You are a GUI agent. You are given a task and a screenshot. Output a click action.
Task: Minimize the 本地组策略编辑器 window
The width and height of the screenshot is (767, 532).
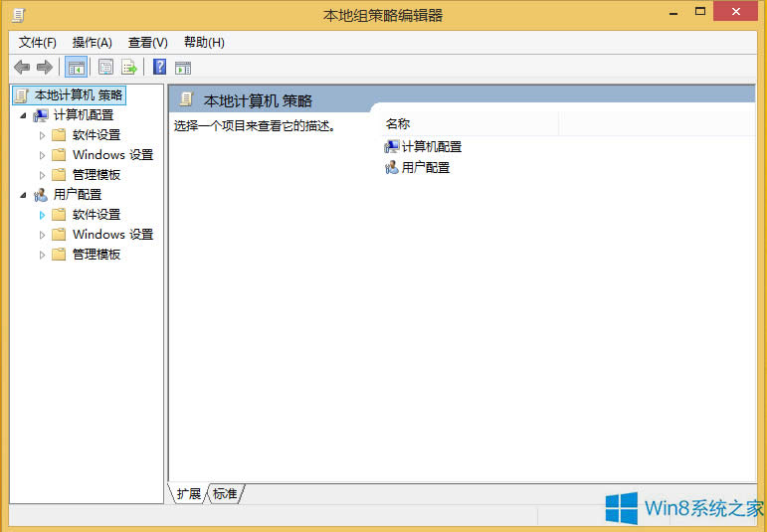tap(673, 12)
